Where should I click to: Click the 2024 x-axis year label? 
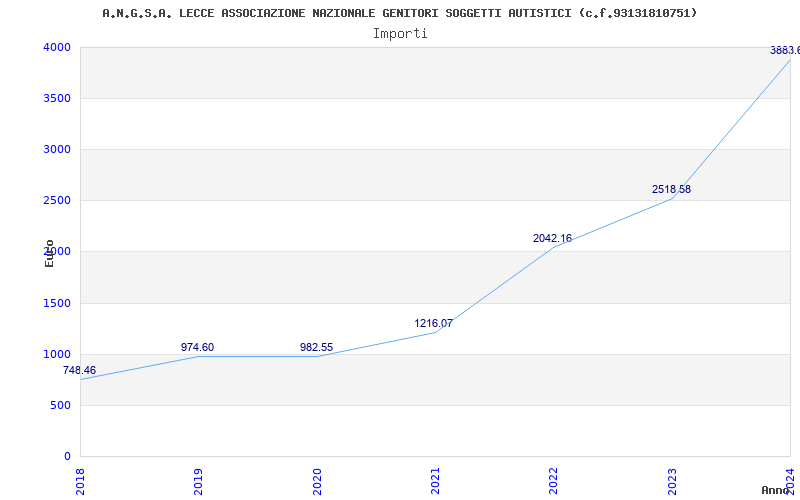(x=790, y=480)
